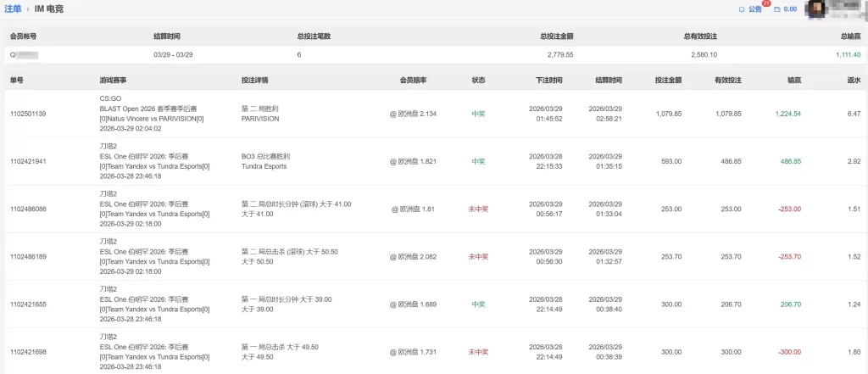Click the total win/loss value 1,111.40
868x374 pixels.
[x=846, y=54]
